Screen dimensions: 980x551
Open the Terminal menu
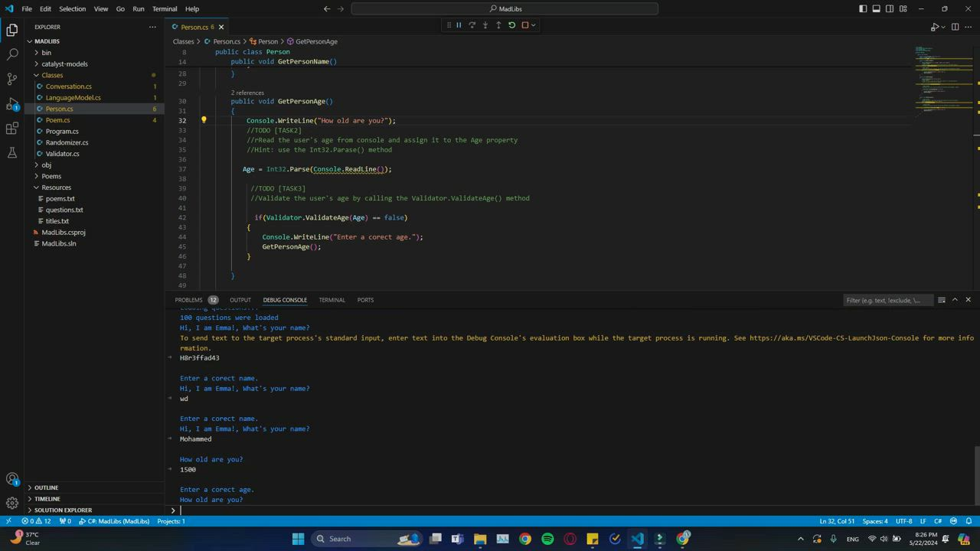(x=165, y=9)
